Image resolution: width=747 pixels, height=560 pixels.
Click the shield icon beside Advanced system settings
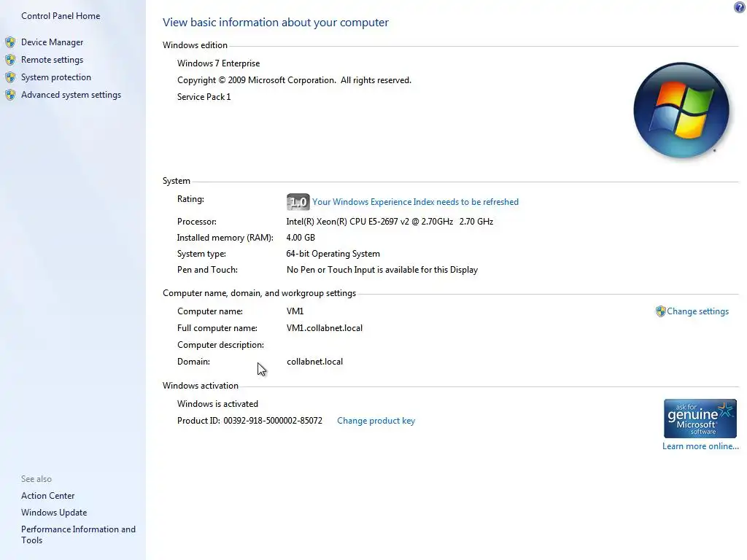[x=10, y=95]
